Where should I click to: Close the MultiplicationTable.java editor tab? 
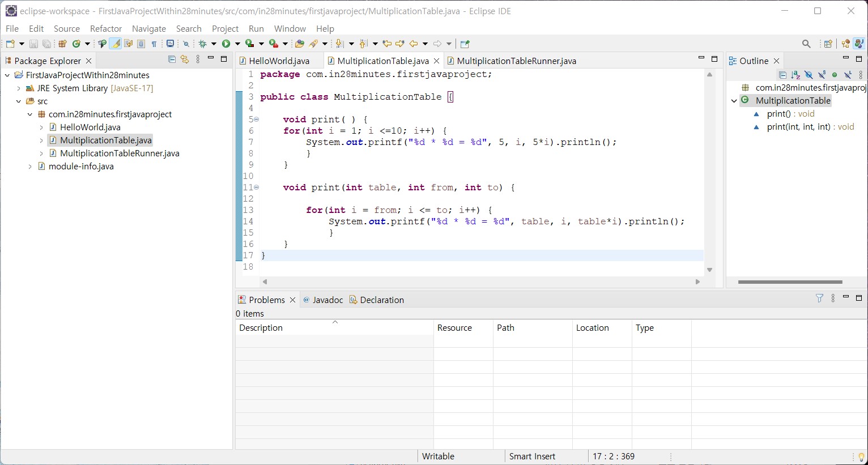coord(436,61)
